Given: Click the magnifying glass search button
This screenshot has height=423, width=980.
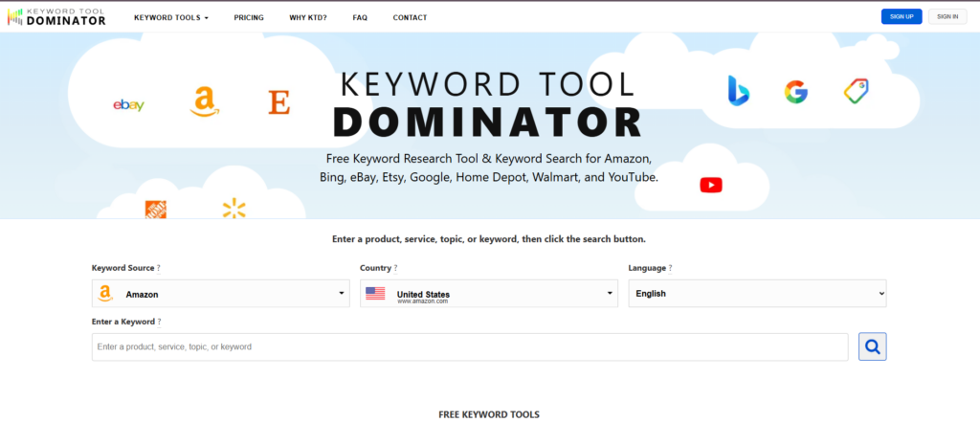Looking at the screenshot, I should [873, 346].
